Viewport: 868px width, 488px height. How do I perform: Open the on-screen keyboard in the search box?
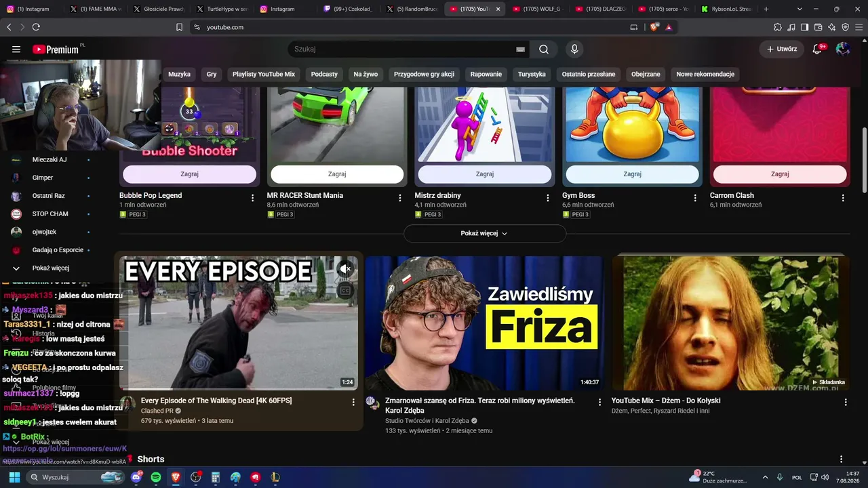click(x=520, y=49)
